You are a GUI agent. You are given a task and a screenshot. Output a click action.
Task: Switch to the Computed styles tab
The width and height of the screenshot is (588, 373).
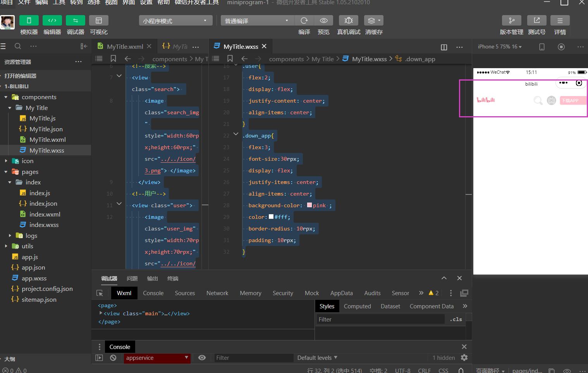(x=357, y=306)
